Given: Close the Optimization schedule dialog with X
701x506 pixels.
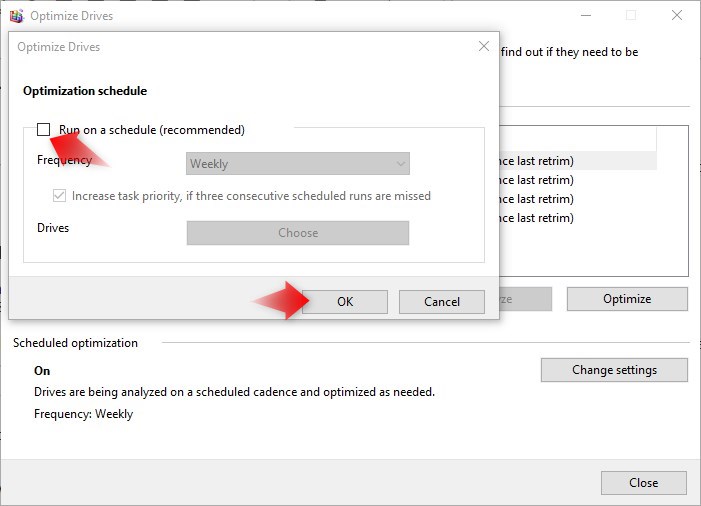Looking at the screenshot, I should pyautogui.click(x=484, y=46).
